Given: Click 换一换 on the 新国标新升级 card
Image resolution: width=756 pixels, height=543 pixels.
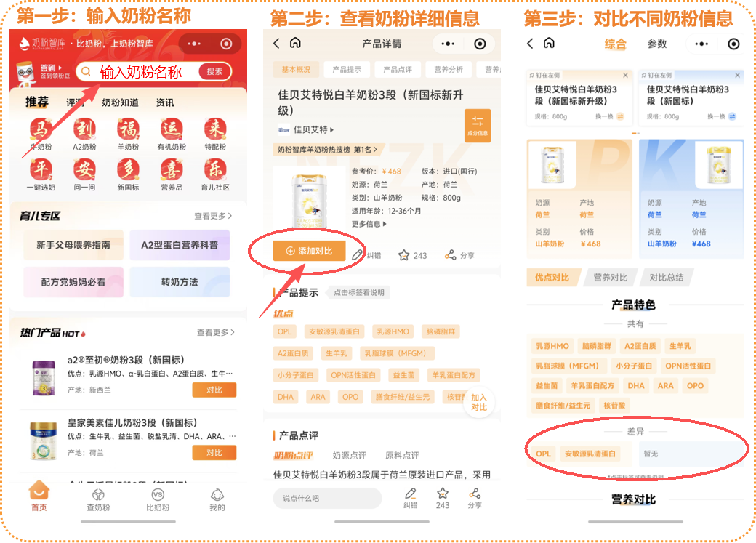Looking at the screenshot, I should 609,116.
